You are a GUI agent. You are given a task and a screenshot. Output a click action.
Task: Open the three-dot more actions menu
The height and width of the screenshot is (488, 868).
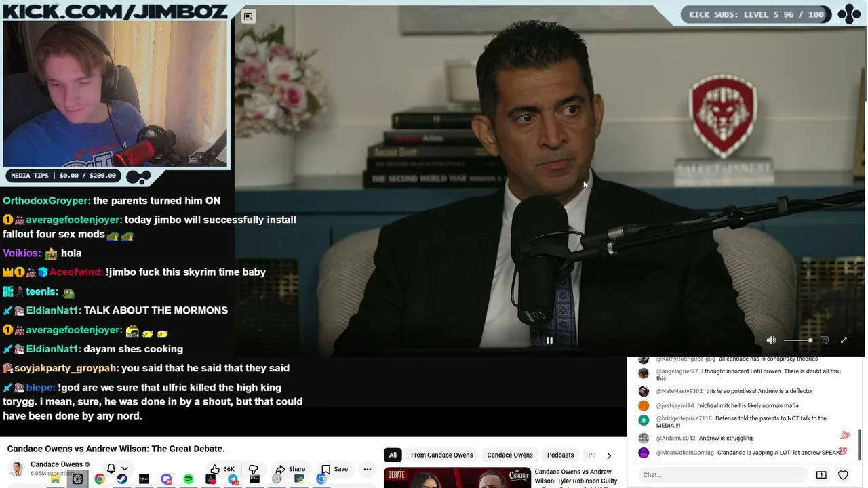pyautogui.click(x=368, y=469)
